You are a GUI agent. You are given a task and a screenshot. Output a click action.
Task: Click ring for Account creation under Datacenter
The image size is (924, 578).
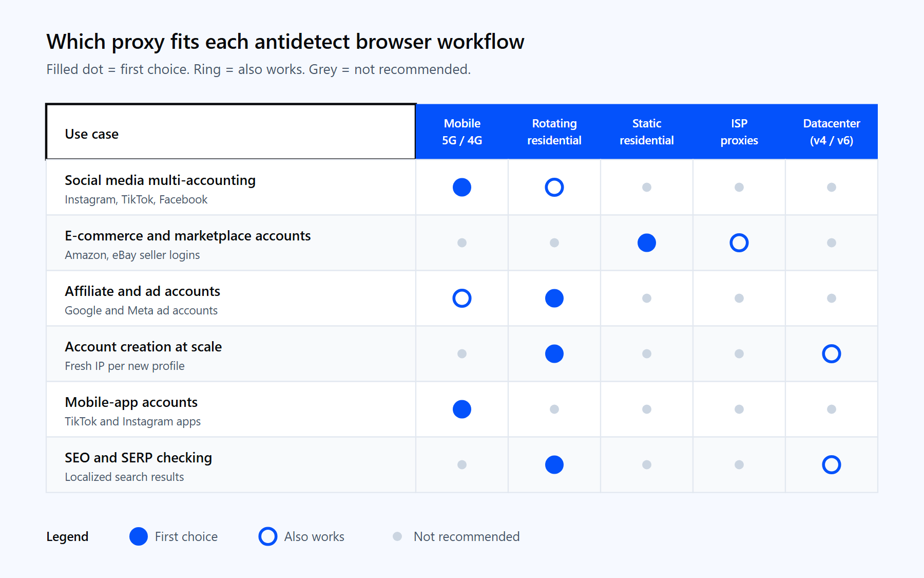pyautogui.click(x=832, y=353)
